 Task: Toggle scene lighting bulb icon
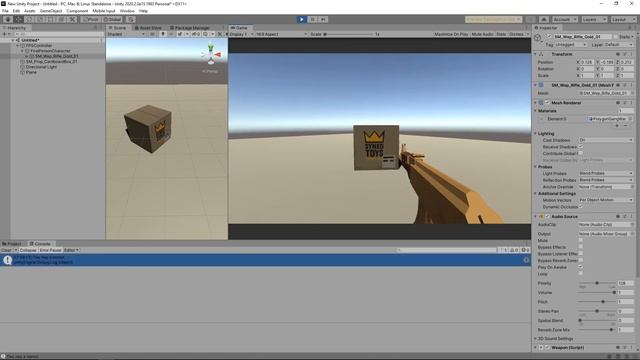click(163, 34)
